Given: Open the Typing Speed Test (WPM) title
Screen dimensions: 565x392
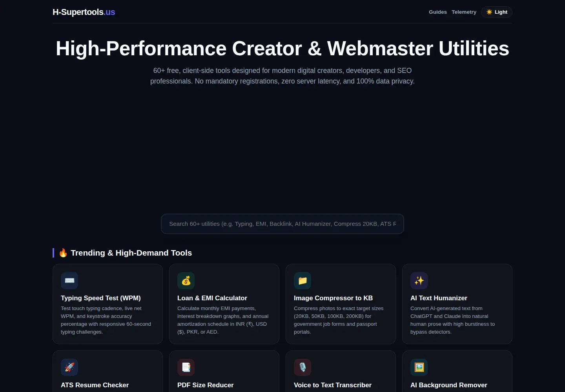Looking at the screenshot, I should tap(101, 298).
